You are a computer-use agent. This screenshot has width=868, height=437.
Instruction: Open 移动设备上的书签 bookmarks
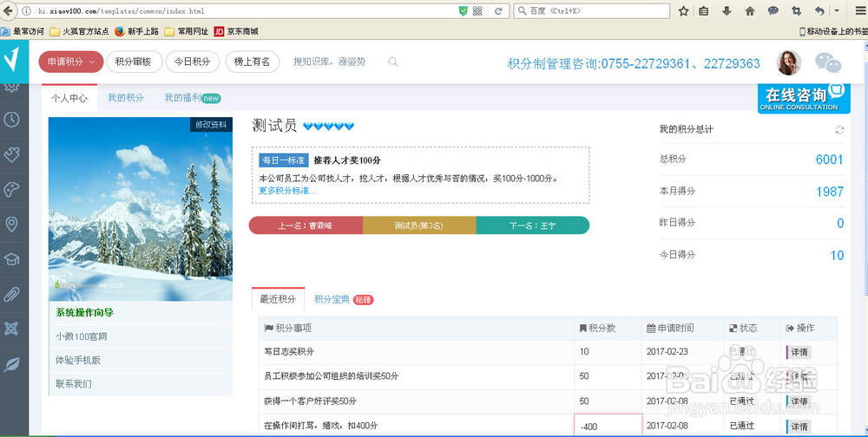click(x=833, y=31)
